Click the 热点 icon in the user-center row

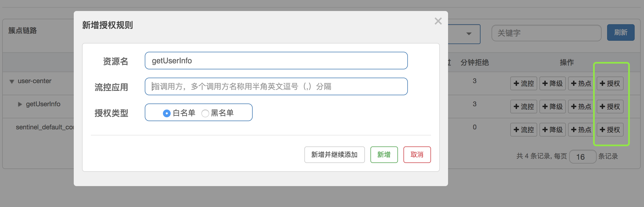581,83
